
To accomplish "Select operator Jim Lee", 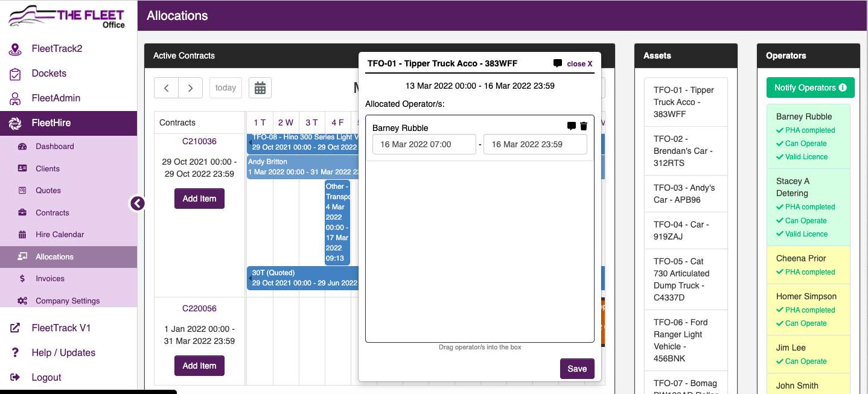I will 808,354.
